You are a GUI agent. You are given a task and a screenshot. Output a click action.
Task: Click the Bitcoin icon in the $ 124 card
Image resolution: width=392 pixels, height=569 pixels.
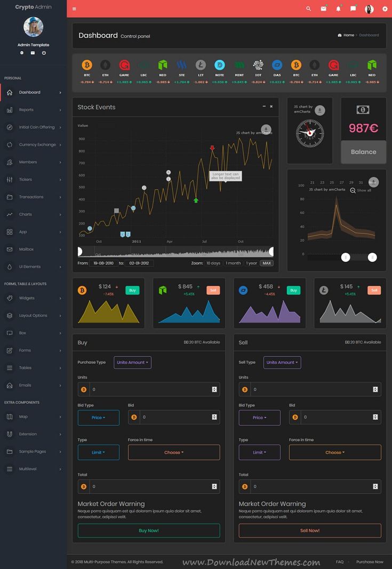(x=82, y=290)
